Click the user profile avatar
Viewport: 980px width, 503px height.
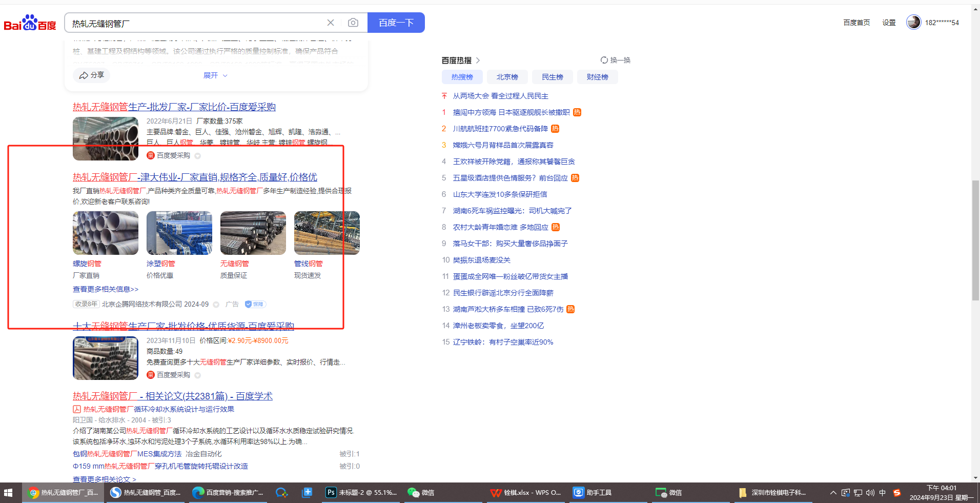pyautogui.click(x=913, y=22)
